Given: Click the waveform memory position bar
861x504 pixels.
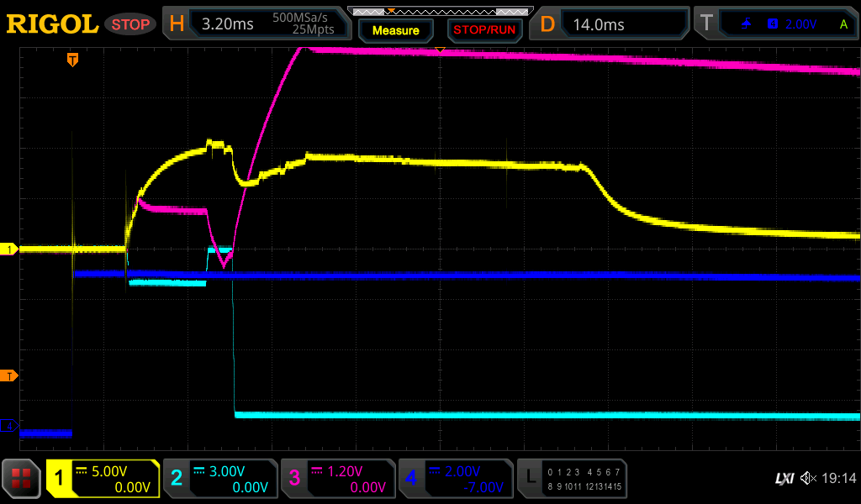Looking at the screenshot, I should pos(439,11).
